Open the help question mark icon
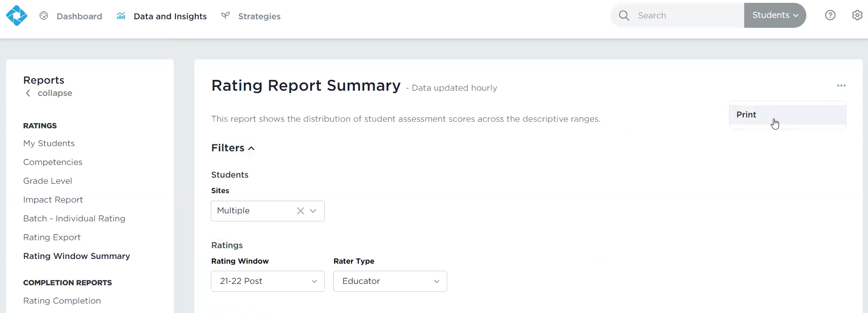 click(830, 16)
